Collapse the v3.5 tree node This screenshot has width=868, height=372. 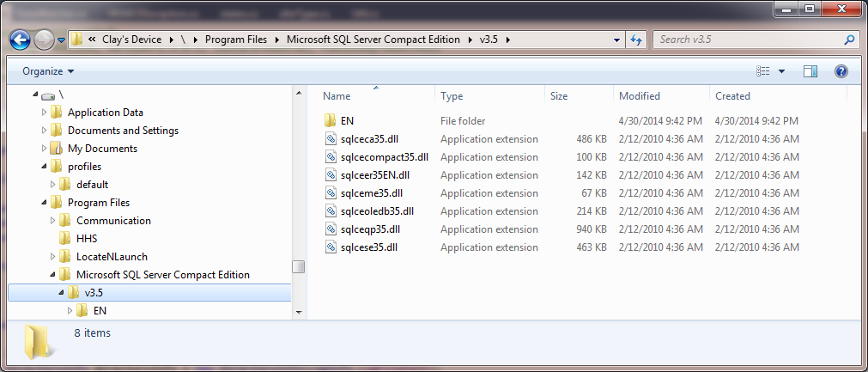pos(62,293)
